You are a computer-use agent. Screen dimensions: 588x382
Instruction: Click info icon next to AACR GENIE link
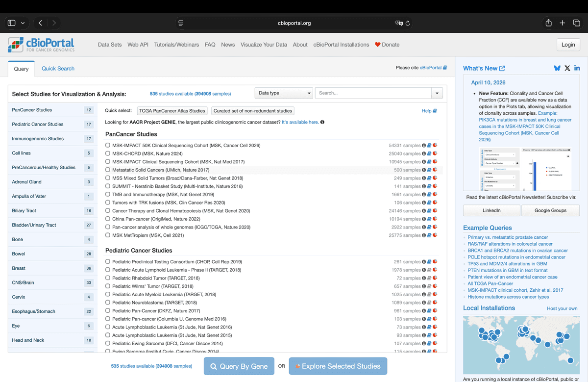point(322,122)
